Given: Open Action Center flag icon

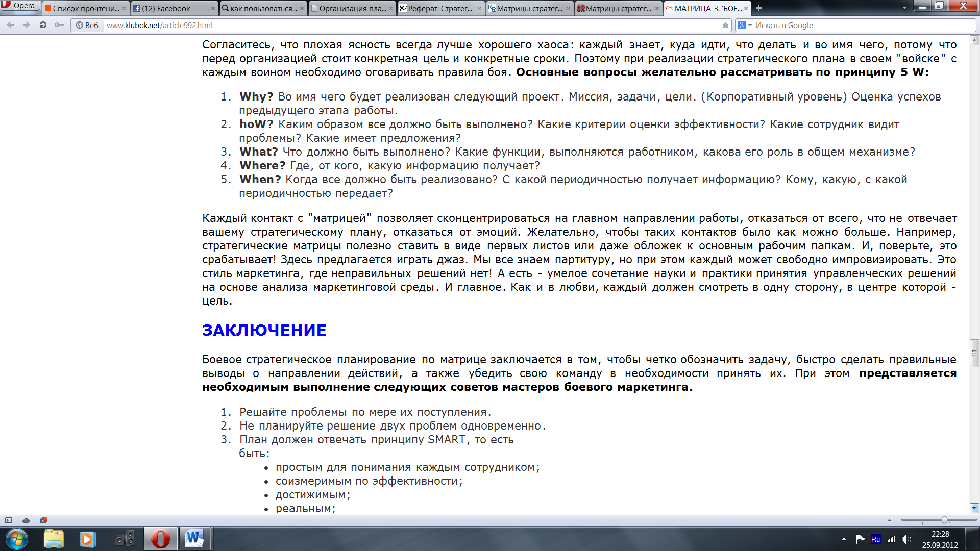Looking at the screenshot, I should [x=861, y=539].
